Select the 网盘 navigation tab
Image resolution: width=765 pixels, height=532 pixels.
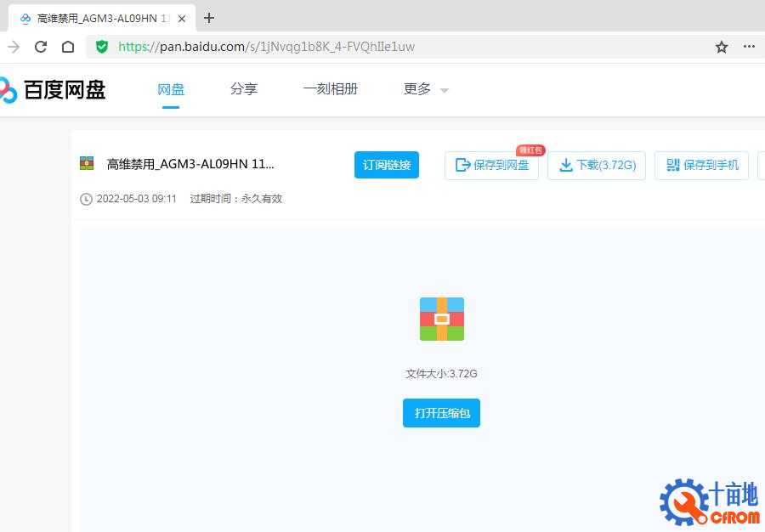[x=171, y=89]
